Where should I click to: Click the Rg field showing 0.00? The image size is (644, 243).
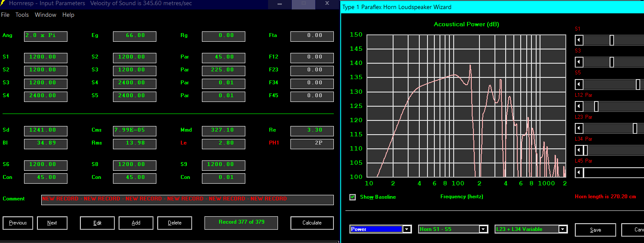(223, 36)
